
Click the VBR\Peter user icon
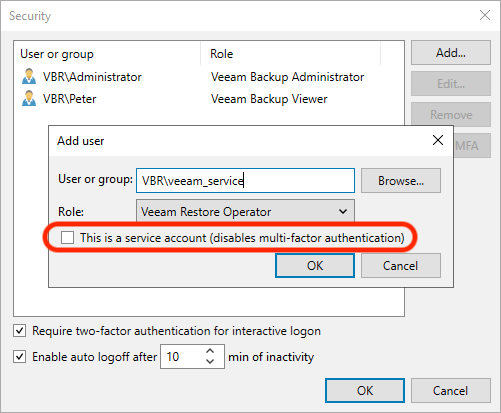click(29, 98)
